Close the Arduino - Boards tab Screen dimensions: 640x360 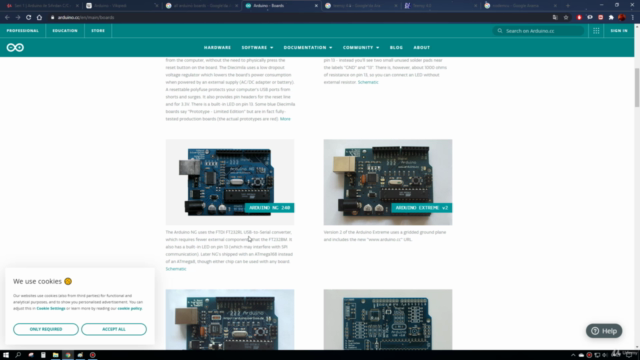tap(316, 6)
